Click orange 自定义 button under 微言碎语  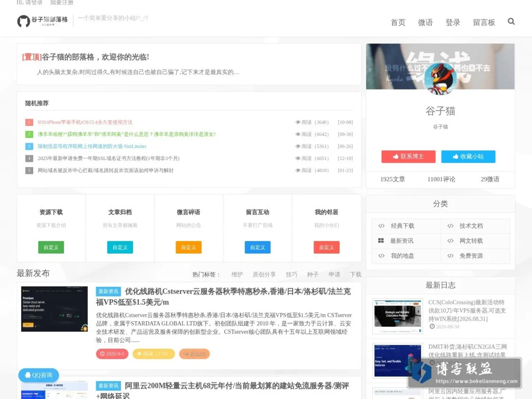point(188,247)
